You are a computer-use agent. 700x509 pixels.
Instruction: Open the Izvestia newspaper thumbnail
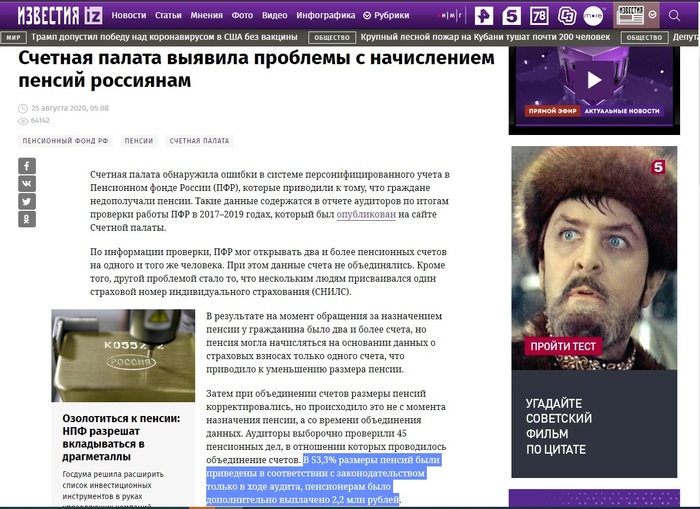click(x=630, y=15)
